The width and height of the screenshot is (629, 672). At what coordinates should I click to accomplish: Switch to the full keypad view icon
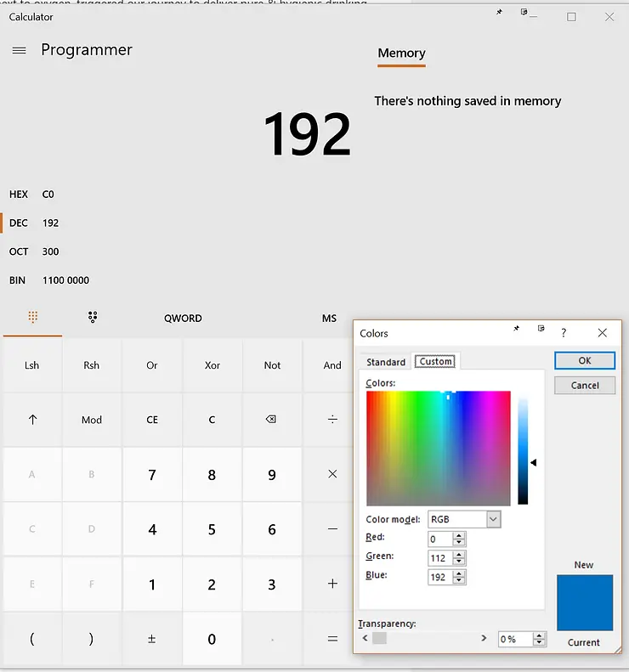(32, 317)
